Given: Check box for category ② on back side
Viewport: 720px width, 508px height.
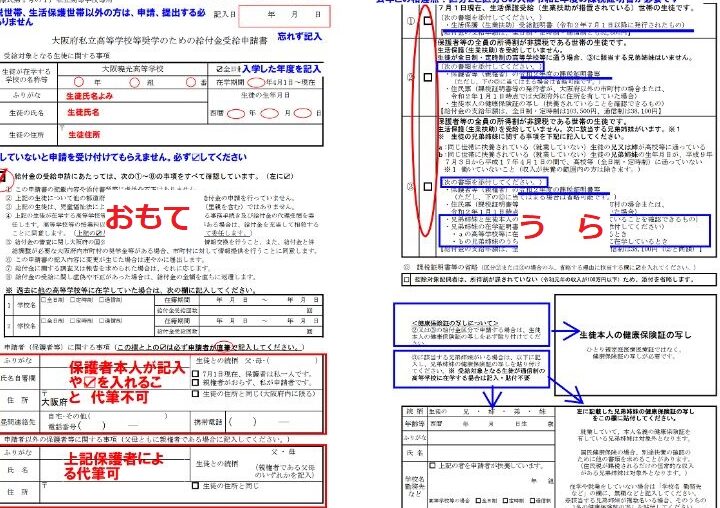Looking at the screenshot, I should pyautogui.click(x=428, y=77).
